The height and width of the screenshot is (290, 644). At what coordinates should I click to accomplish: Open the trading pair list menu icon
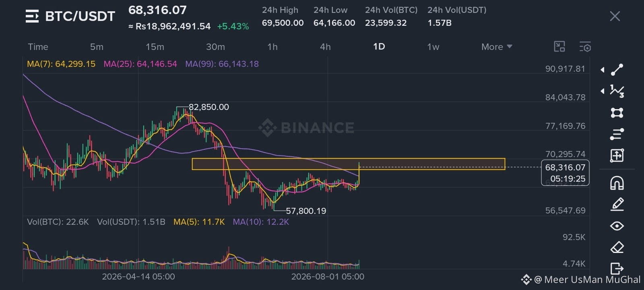point(32,16)
